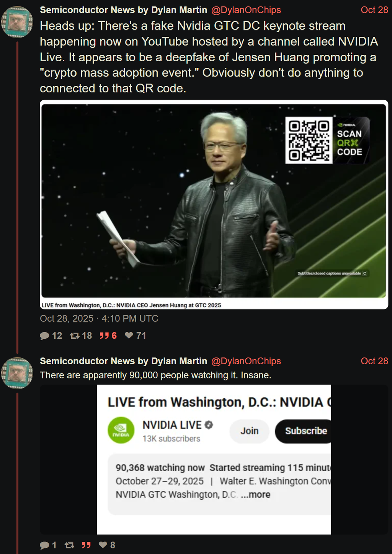Like the first post with 71 hearts
Image resolution: width=392 pixels, height=554 pixels.
point(129,335)
